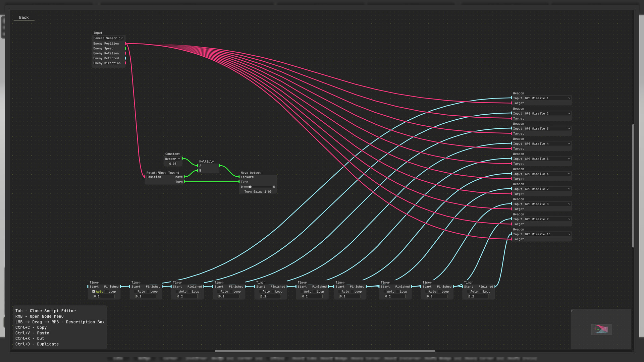This screenshot has width=644, height=362.
Task: Click the Enemy Speed green output port
Action: point(125,49)
